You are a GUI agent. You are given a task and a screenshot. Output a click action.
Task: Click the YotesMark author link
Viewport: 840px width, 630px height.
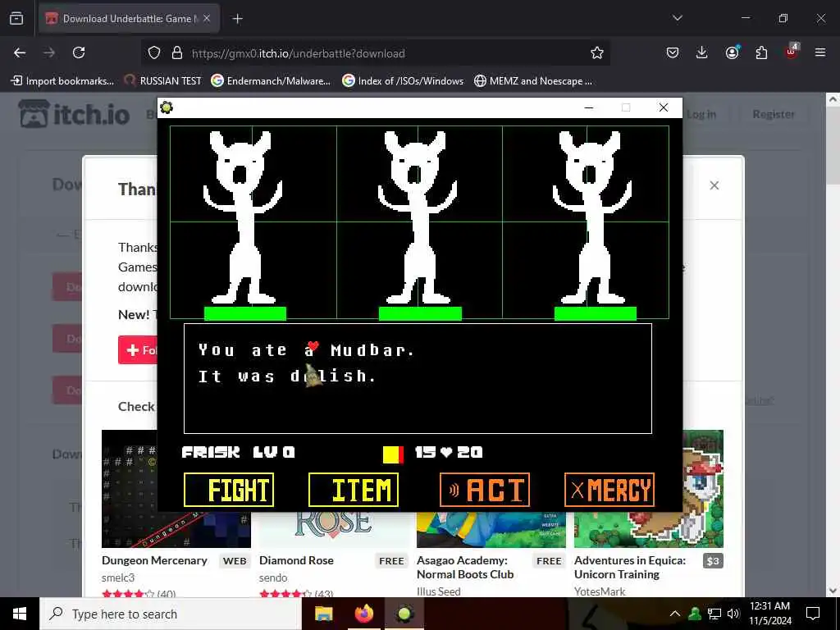pyautogui.click(x=600, y=591)
